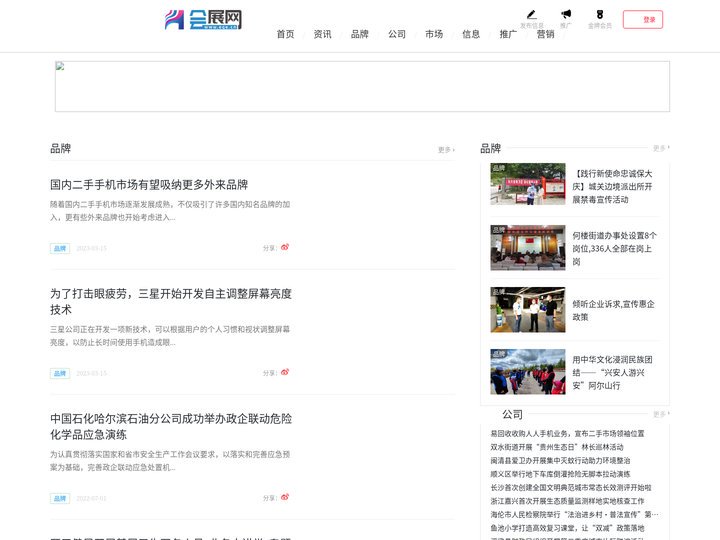720x540 pixels.
Task: Share 国内二手手机市场 article via Weibo icon
Action: pyautogui.click(x=285, y=247)
